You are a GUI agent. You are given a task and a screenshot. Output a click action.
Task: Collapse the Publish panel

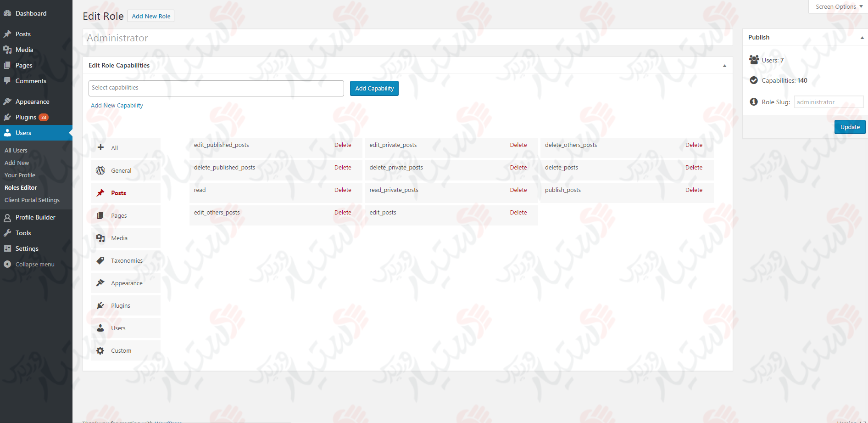[862, 37]
